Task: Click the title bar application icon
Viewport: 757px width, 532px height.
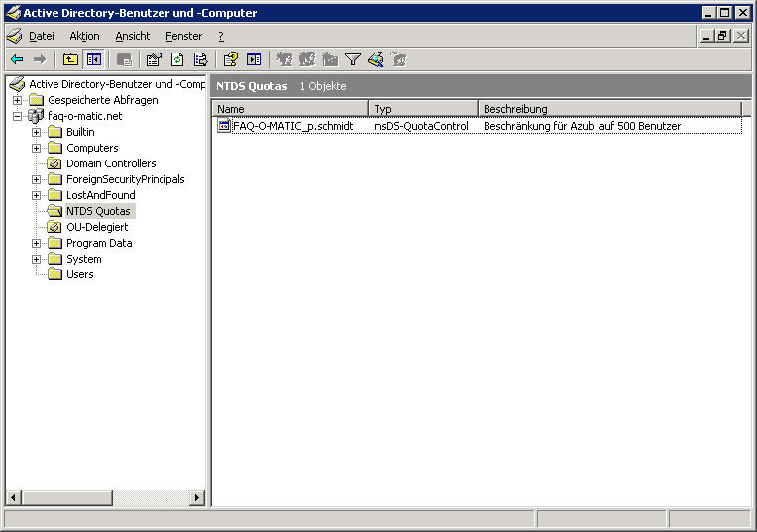Action: pos(13,13)
